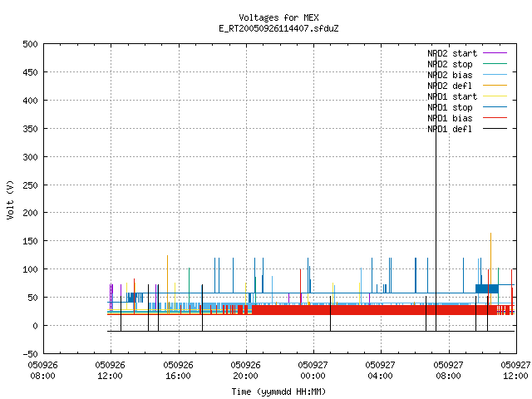The image size is (532, 399).
Task: Click the x-axis tick label 050926 08:00
Action: point(42,371)
